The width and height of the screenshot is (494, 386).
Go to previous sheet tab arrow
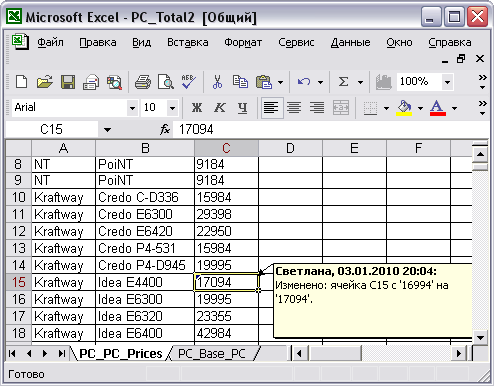[29, 353]
